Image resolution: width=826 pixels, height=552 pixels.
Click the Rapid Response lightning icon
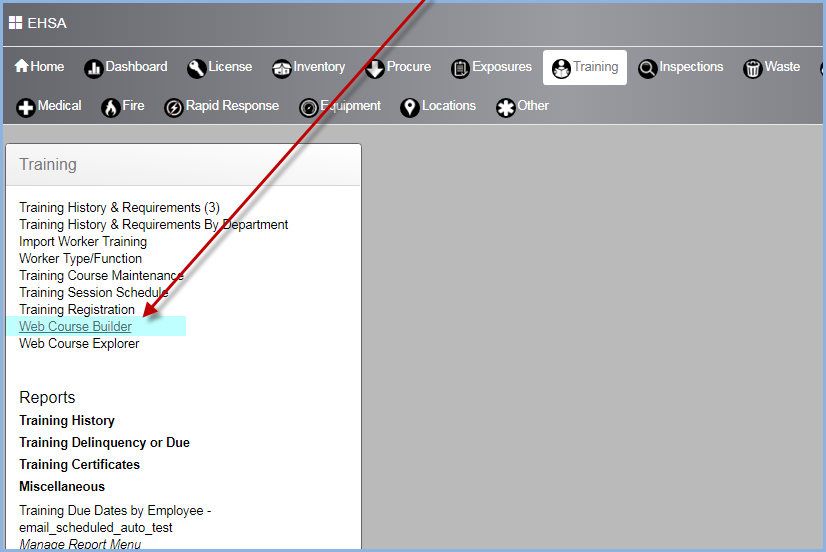point(174,107)
